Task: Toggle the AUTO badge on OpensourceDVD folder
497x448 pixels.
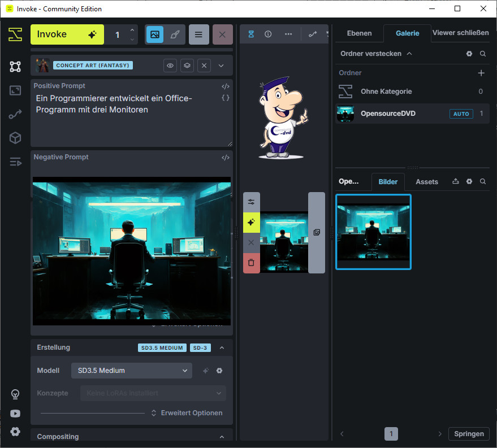Action: (x=461, y=114)
